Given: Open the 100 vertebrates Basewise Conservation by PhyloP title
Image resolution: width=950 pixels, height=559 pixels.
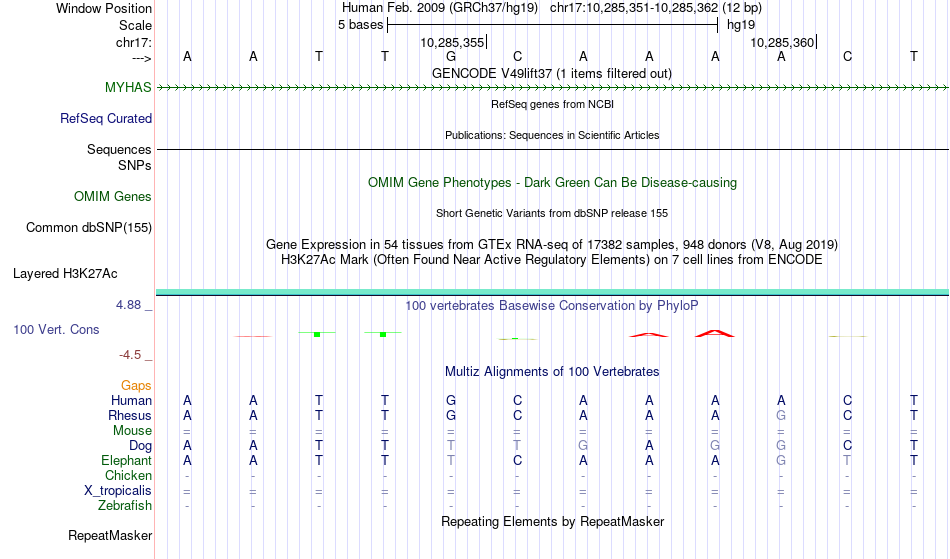Looking at the screenshot, I should click(551, 305).
